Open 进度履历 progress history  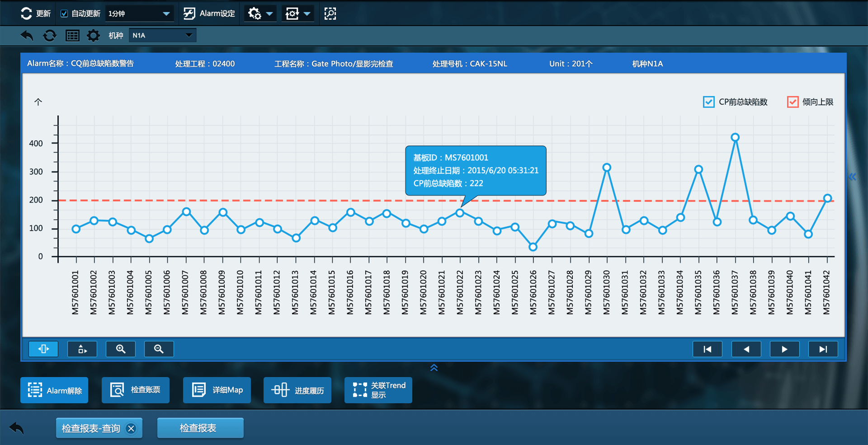[297, 390]
